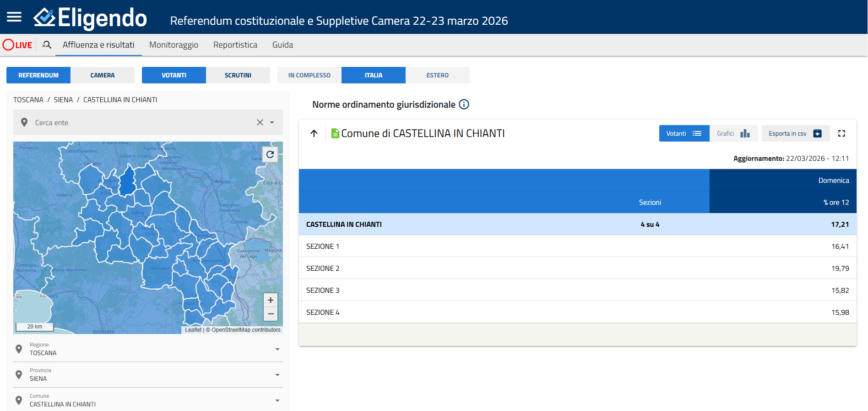Open info icon for Norme ordinamento giurisdizionale
The image size is (868, 411).
point(464,104)
